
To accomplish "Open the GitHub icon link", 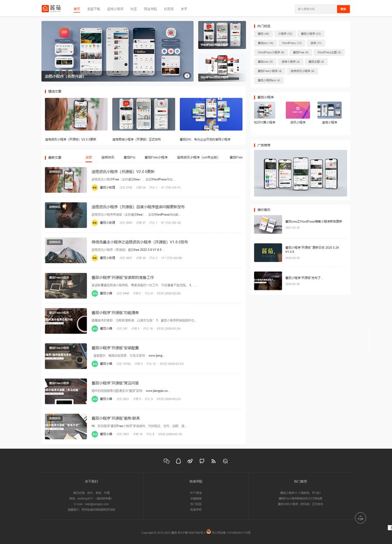I will point(202,461).
